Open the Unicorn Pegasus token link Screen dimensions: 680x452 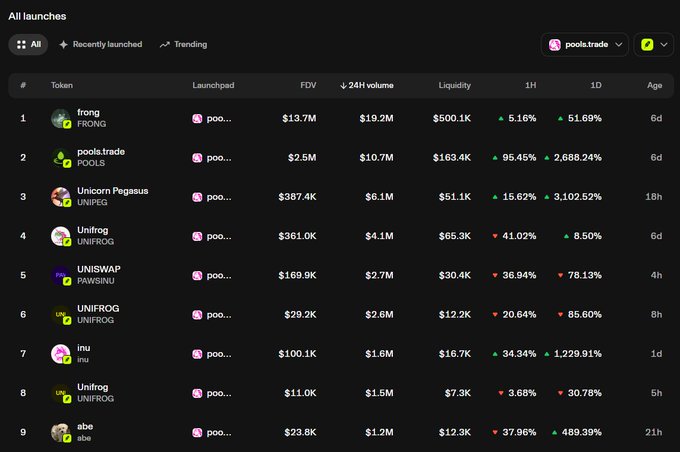click(113, 191)
